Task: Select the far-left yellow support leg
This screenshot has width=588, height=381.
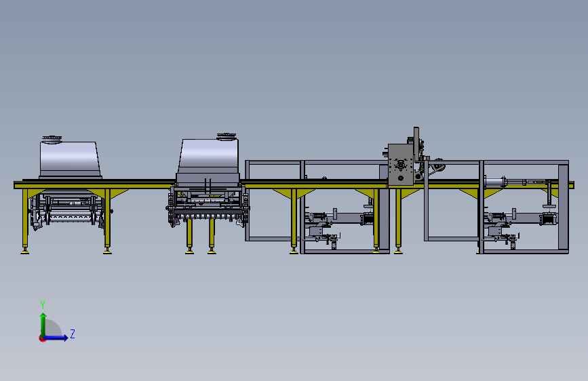Action: 25,221
